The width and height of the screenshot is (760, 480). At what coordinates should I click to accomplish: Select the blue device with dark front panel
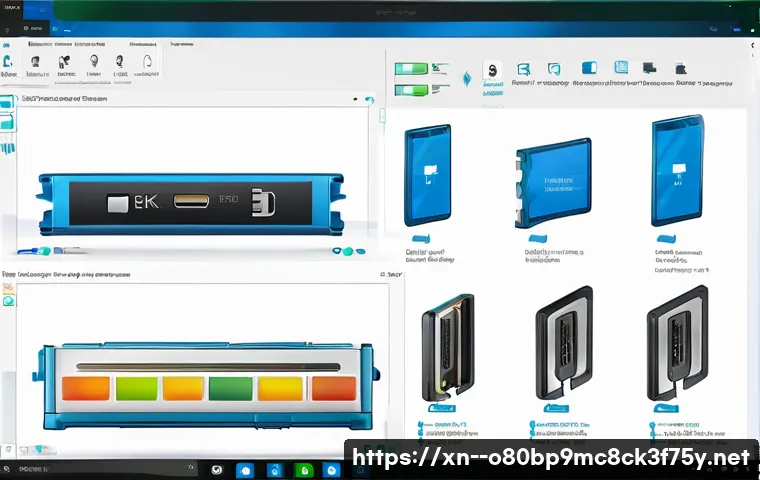[191, 204]
